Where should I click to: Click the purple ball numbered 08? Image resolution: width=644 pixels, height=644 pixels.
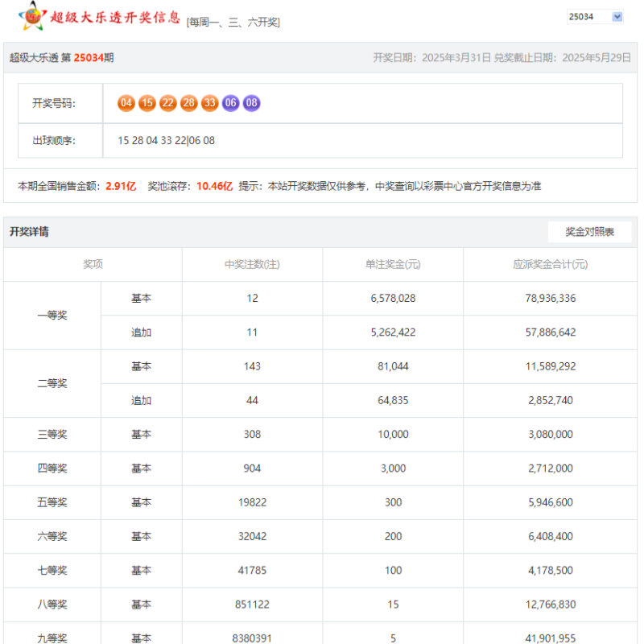coord(252,103)
